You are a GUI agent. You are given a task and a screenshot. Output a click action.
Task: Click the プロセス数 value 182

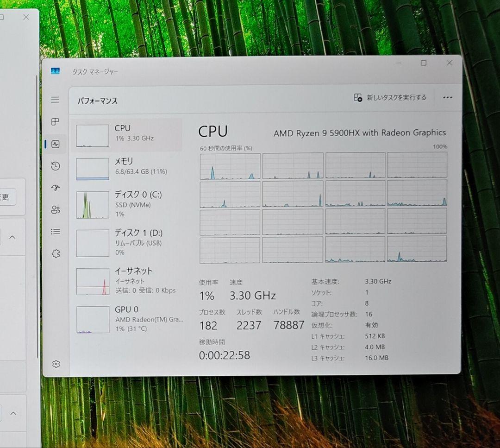pyautogui.click(x=208, y=326)
